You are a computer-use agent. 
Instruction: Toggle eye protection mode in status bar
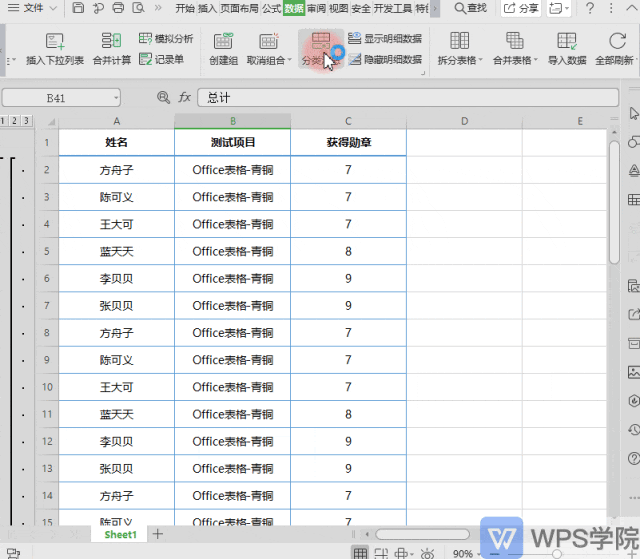point(427,553)
